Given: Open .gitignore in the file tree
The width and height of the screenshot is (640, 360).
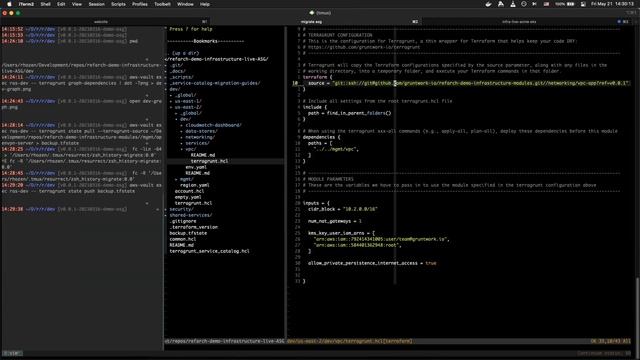Looking at the screenshot, I should [183, 221].
